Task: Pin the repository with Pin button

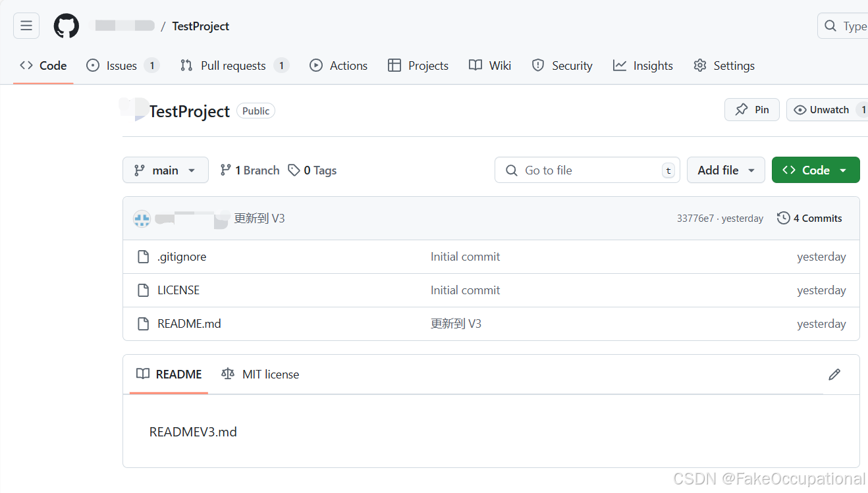Action: (752, 109)
